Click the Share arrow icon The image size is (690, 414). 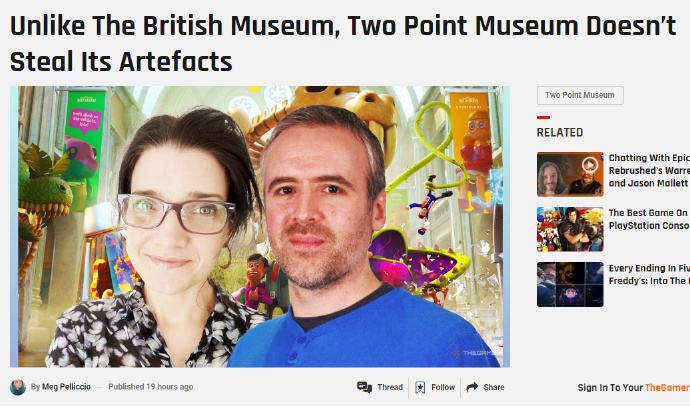click(472, 387)
